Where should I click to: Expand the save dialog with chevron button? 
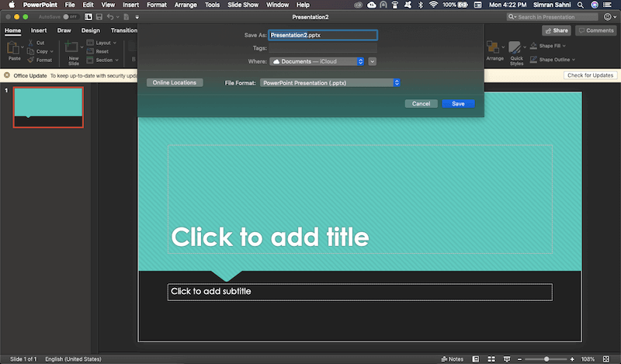pos(372,61)
